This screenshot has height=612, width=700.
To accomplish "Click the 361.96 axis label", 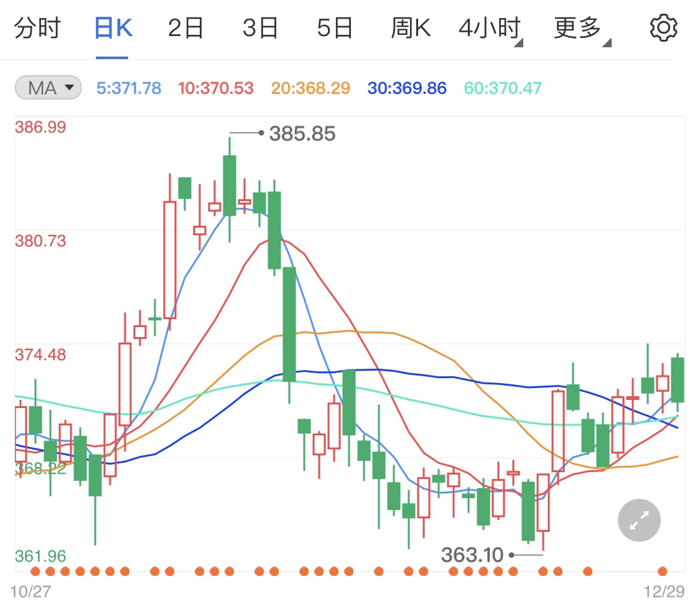I will (x=40, y=556).
